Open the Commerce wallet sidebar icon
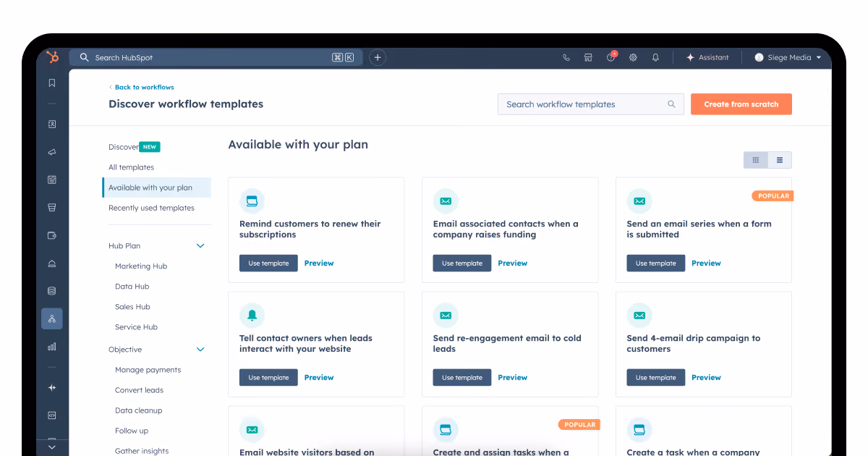 tap(52, 235)
